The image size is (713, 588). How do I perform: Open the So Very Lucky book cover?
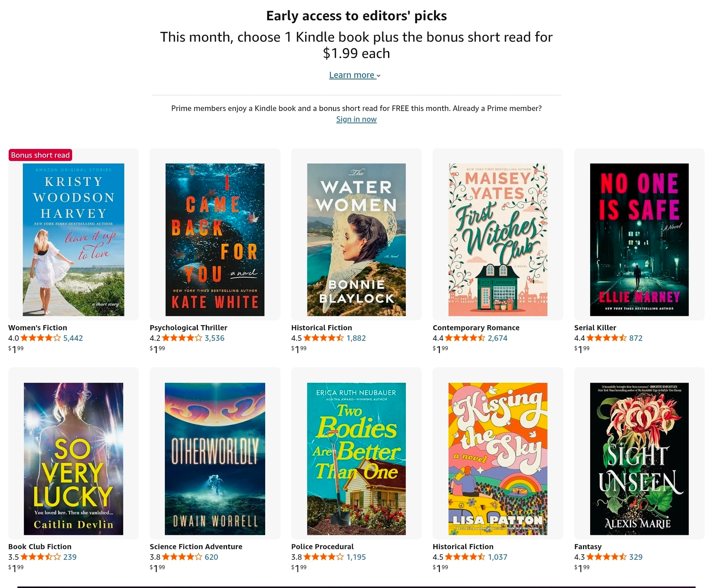pyautogui.click(x=73, y=458)
